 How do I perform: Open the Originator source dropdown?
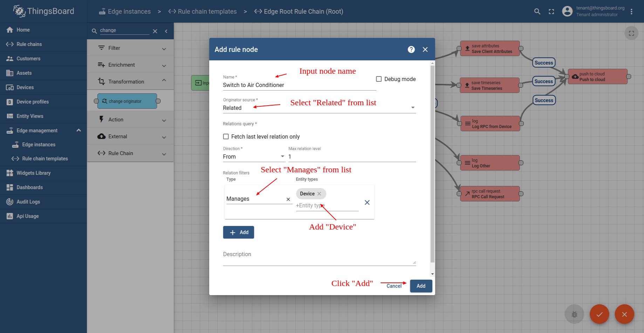(x=319, y=108)
